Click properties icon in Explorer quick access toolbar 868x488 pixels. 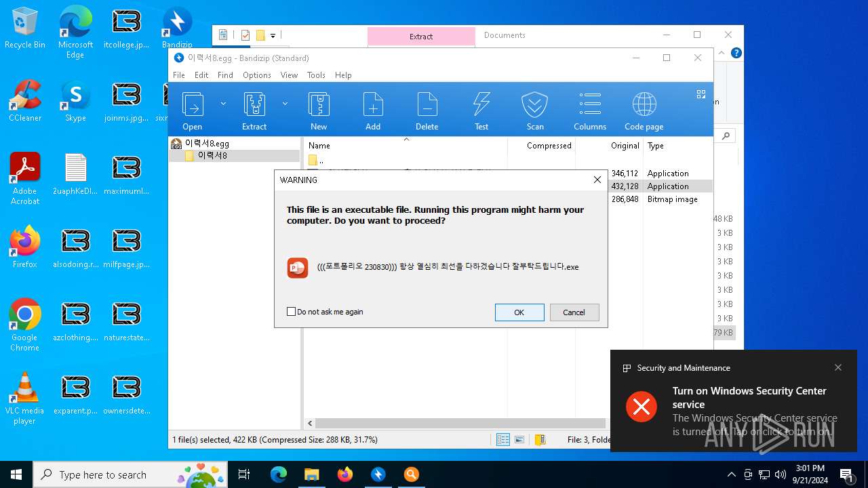point(245,35)
